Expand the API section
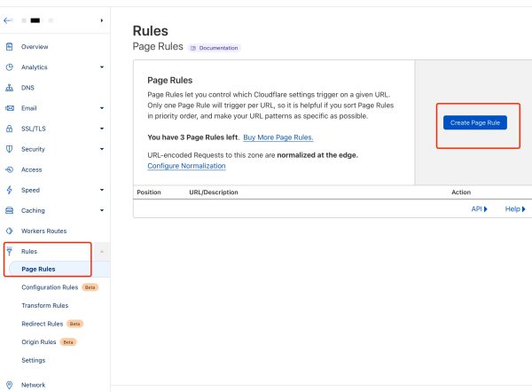532x392 pixels. point(479,208)
